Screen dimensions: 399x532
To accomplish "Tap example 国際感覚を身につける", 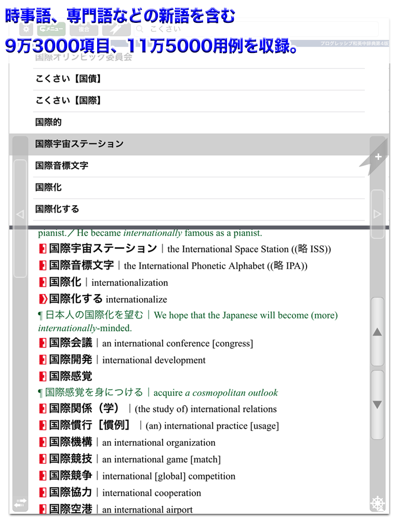I will [x=94, y=393].
